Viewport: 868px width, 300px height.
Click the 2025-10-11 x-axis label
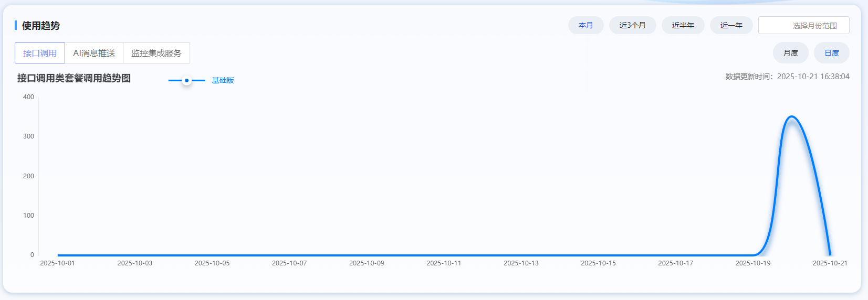pyautogui.click(x=444, y=263)
